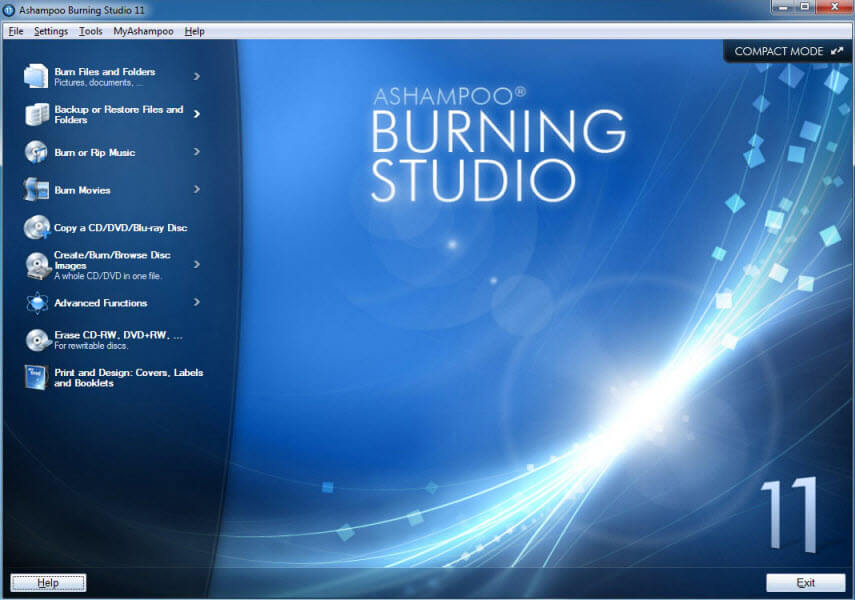Click the Help button at bottom left
Screen dimensions: 855x600
pos(48,583)
